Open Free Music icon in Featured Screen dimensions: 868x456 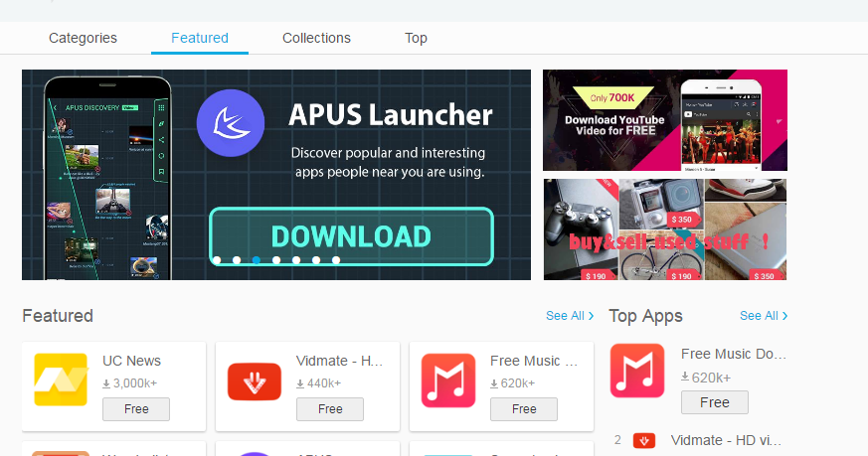448,380
